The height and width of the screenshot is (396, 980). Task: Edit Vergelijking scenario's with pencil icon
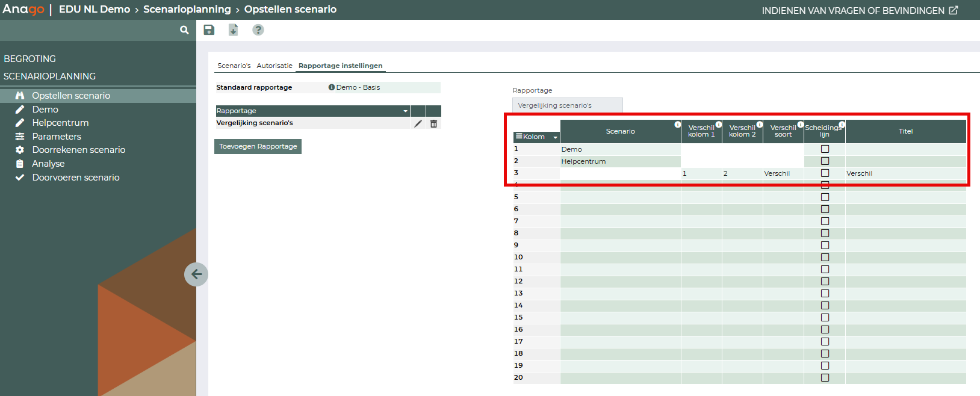[x=418, y=123]
